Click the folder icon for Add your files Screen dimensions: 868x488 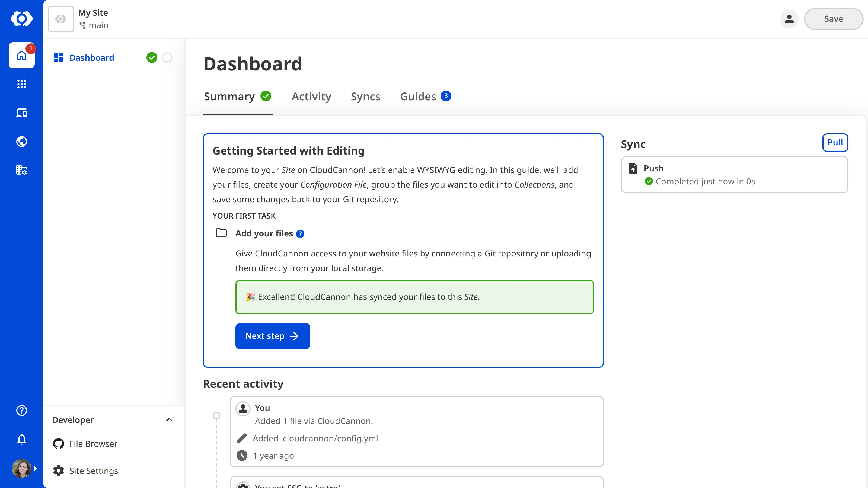click(221, 233)
